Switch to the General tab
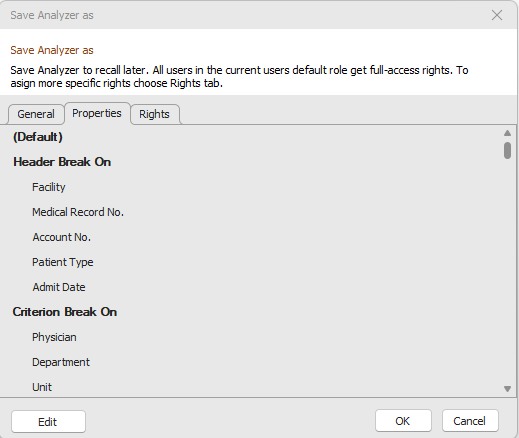Screen dimensions: 519x438 click(x=36, y=114)
